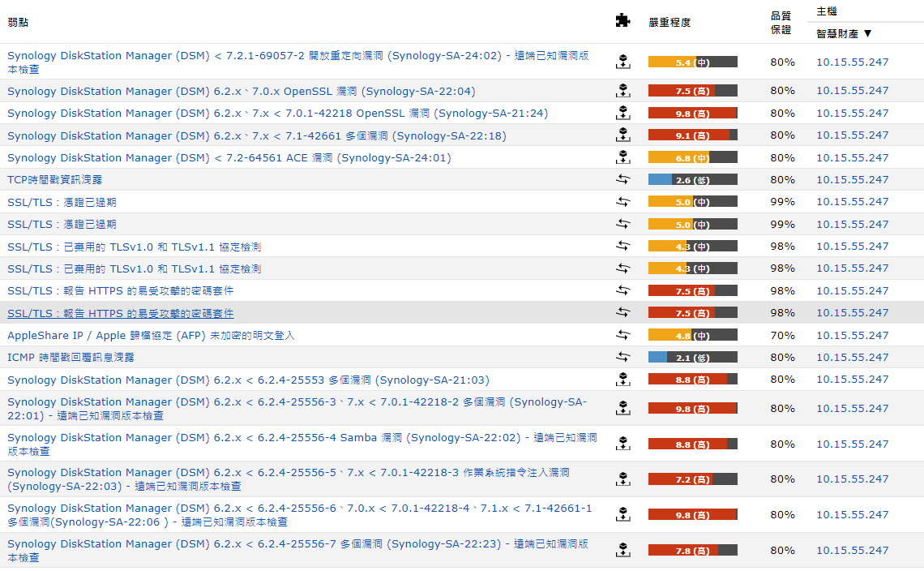924x571 pixels.
Task: Click the 2.6 (低) severity bar
Action: tap(692, 180)
